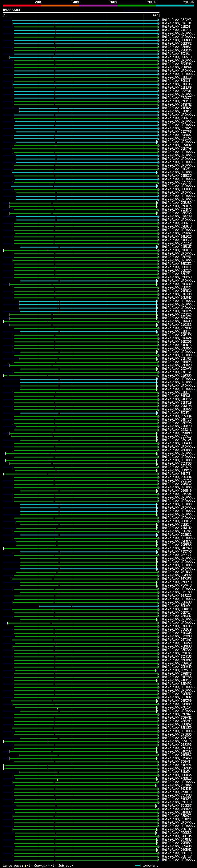Click the hit label UniRef100_Q6DFP2
Screen dimensions: 197x868
click(x=177, y=43)
